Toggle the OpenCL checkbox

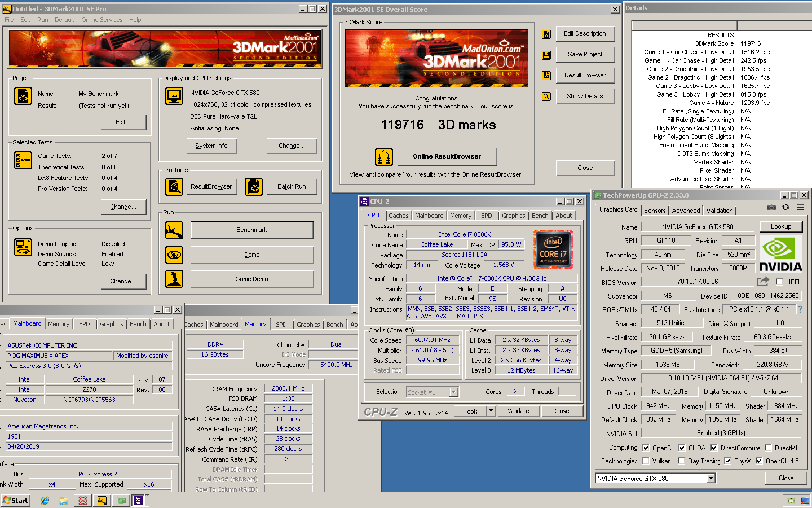point(646,448)
